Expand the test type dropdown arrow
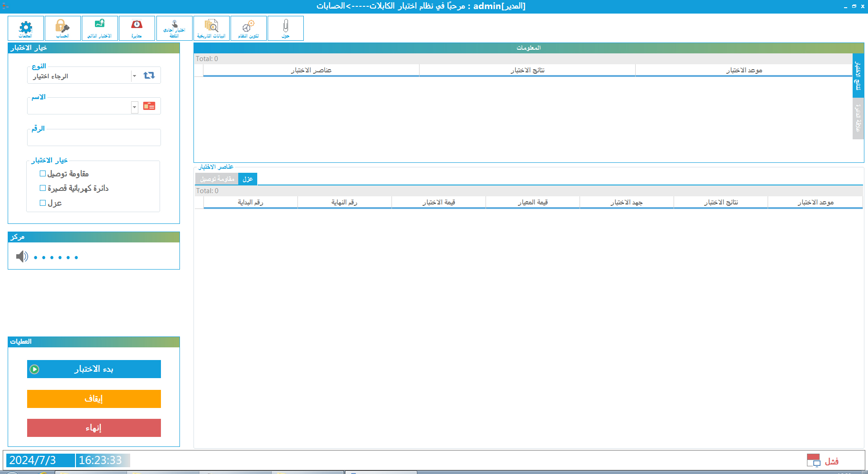The width and height of the screenshot is (868, 474). pyautogui.click(x=134, y=76)
